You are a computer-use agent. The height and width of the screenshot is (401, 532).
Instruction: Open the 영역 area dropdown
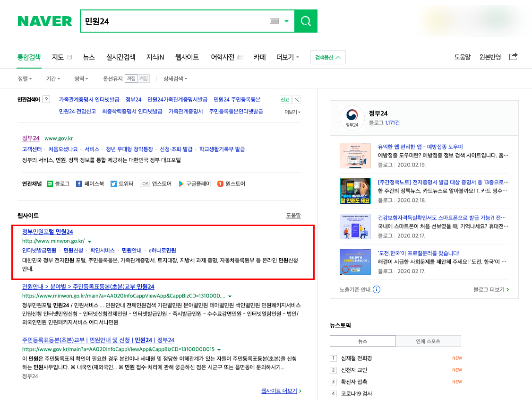click(81, 79)
